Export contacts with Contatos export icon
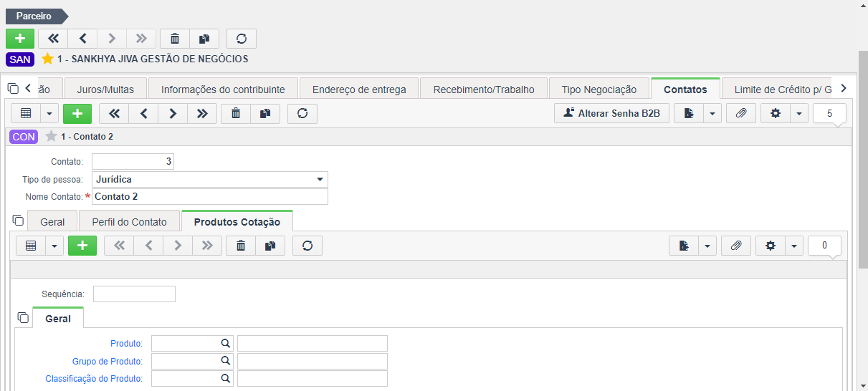Image resolution: width=868 pixels, height=391 pixels. point(688,113)
